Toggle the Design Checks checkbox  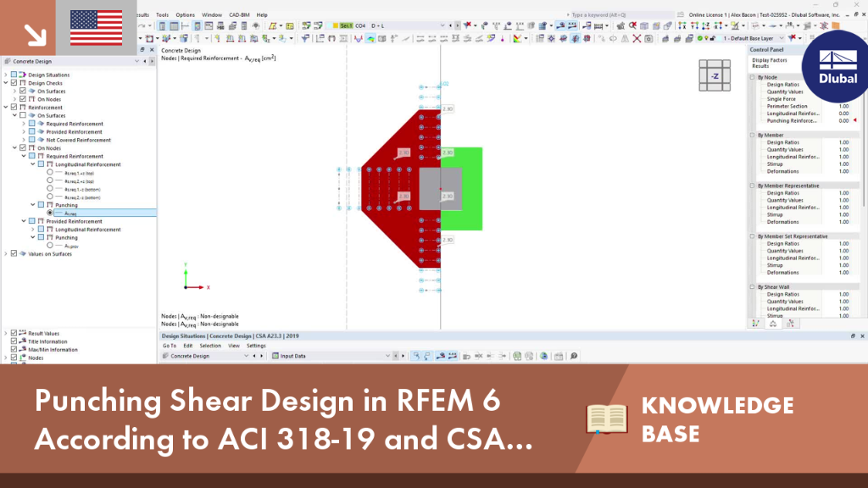click(x=14, y=83)
